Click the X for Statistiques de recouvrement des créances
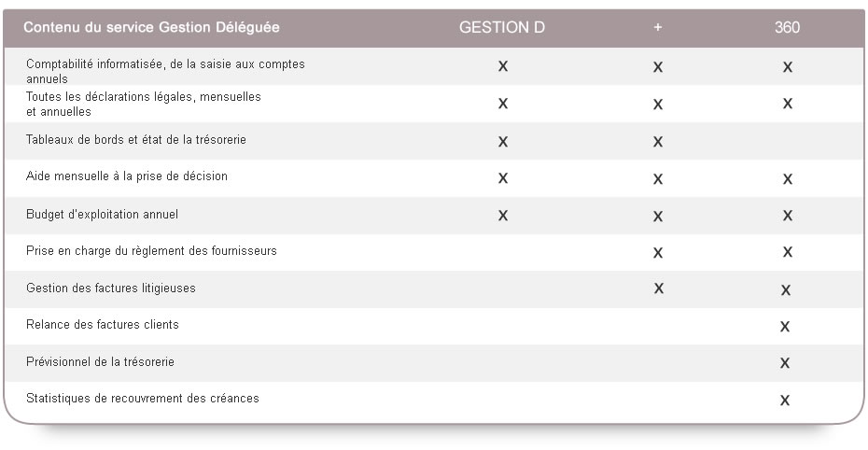868x450 pixels. tap(784, 401)
